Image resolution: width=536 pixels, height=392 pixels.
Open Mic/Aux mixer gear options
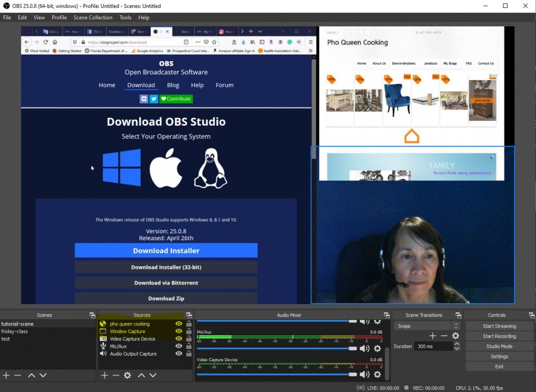378,348
